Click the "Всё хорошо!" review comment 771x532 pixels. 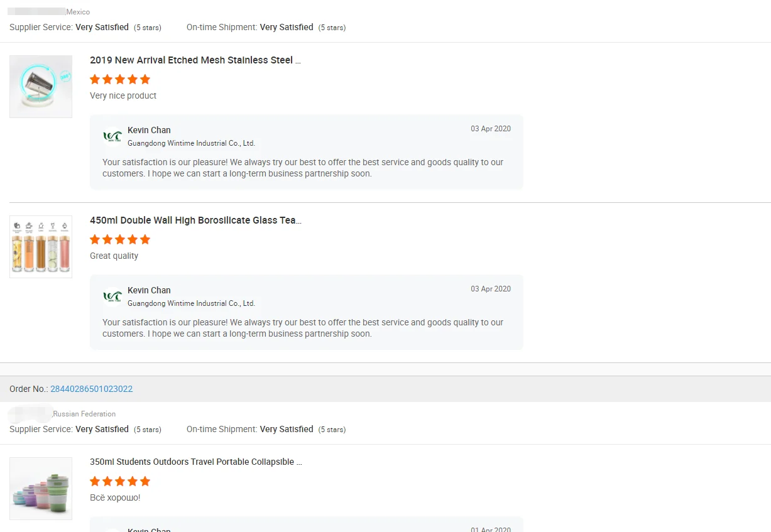click(115, 497)
